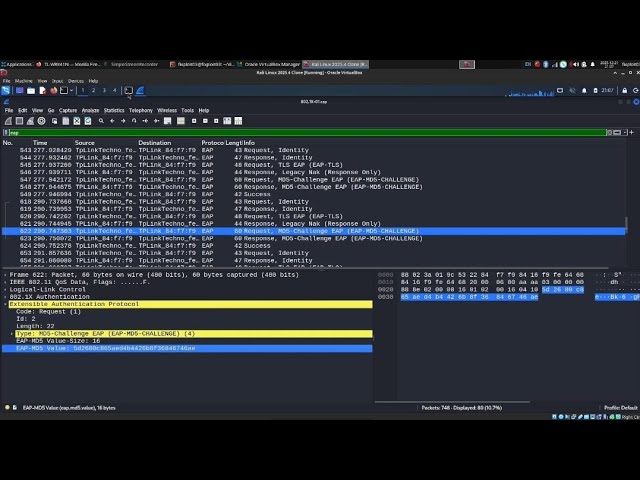This screenshot has height=480, width=640.
Task: Open Kali terminal launcher dropdown arrow
Action: point(71,90)
